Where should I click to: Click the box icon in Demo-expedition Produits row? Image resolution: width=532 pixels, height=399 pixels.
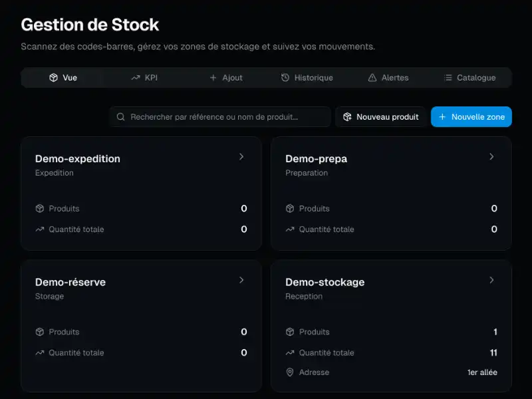[x=40, y=209]
